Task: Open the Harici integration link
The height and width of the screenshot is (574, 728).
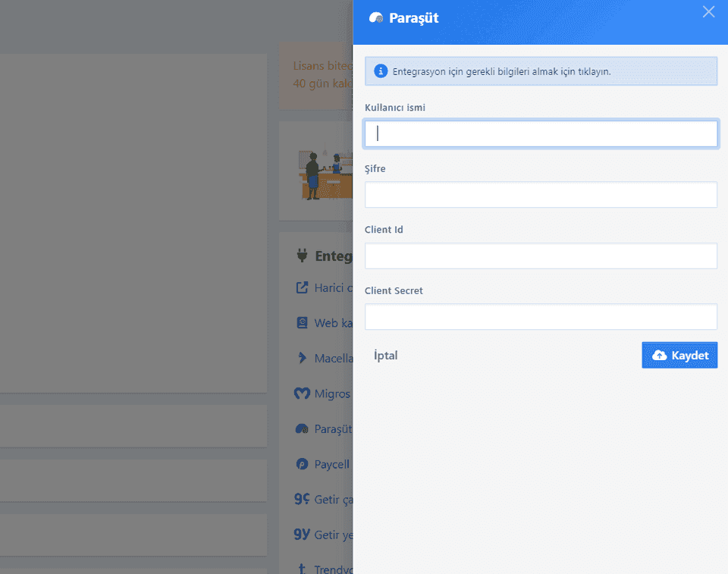Action: (x=334, y=288)
